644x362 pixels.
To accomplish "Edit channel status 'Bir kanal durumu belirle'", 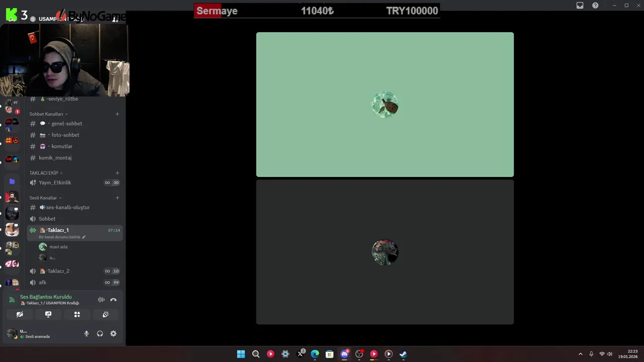I will tap(62, 237).
